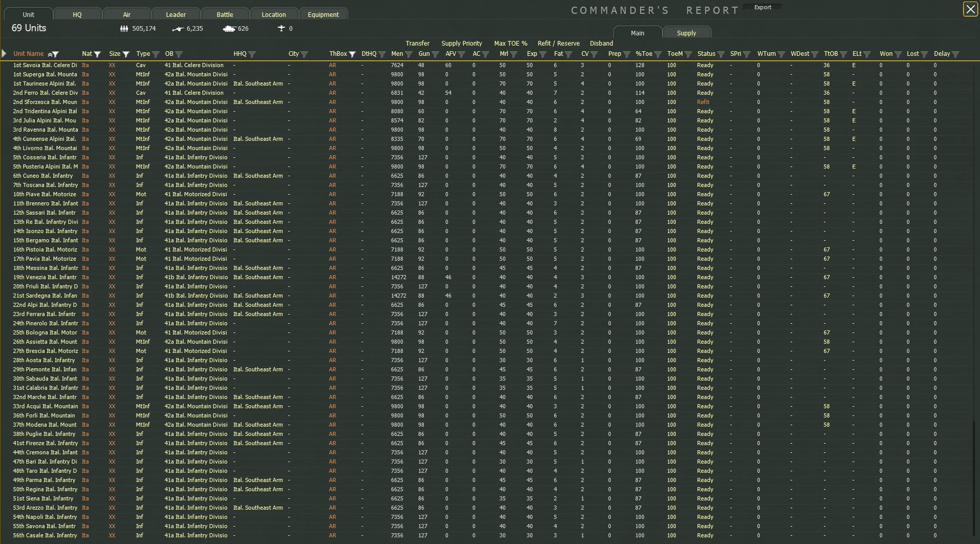Open the filter funnel for HHQ column
This screenshot has width=980, height=544.
(252, 54)
